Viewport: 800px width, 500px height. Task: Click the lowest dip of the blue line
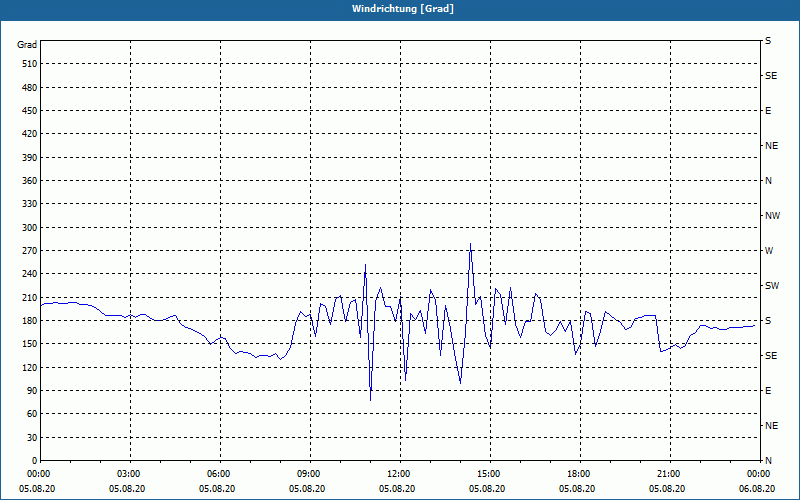pos(370,400)
